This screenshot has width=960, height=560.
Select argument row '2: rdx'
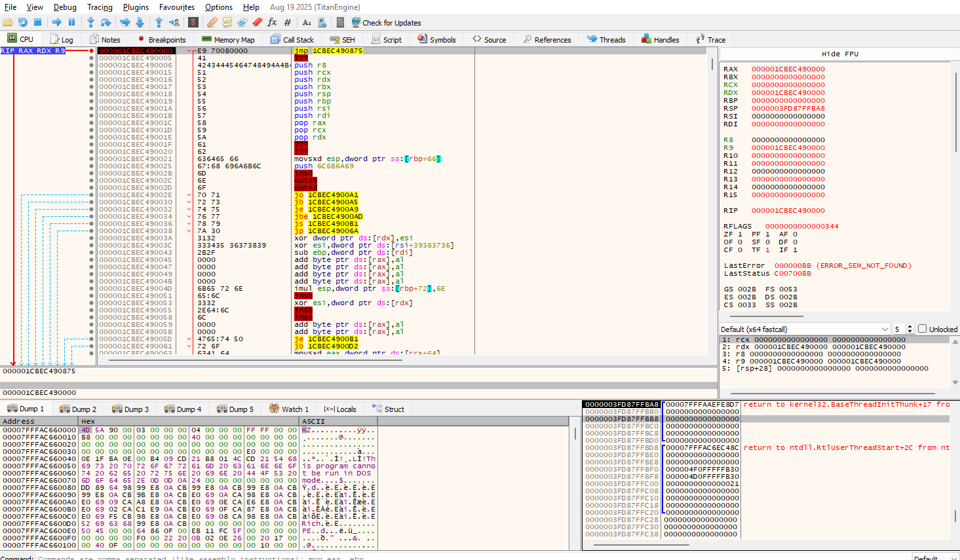pos(835,346)
